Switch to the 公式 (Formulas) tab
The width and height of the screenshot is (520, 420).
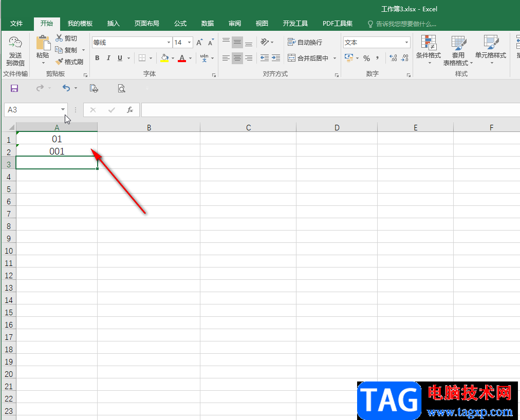[180, 24]
